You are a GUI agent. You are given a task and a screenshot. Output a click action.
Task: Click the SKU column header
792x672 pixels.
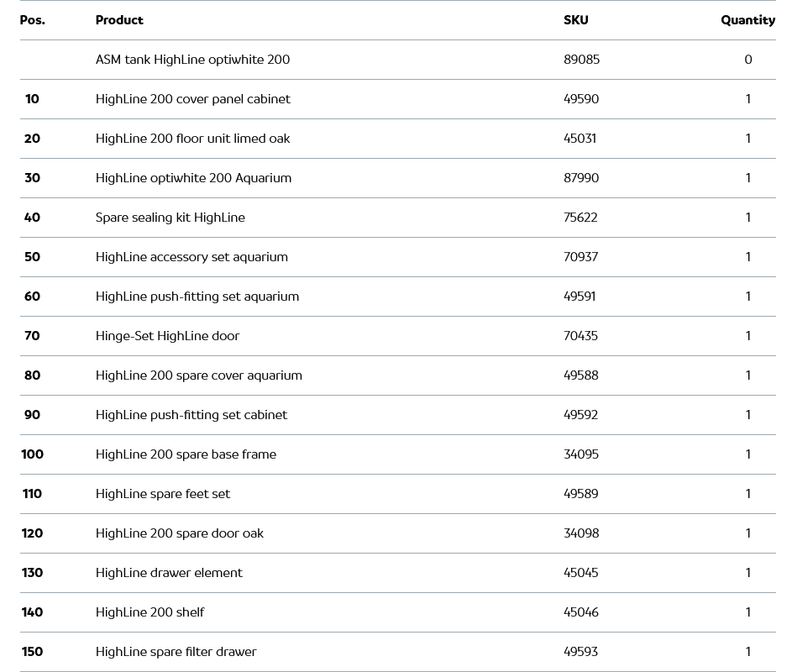click(x=575, y=20)
